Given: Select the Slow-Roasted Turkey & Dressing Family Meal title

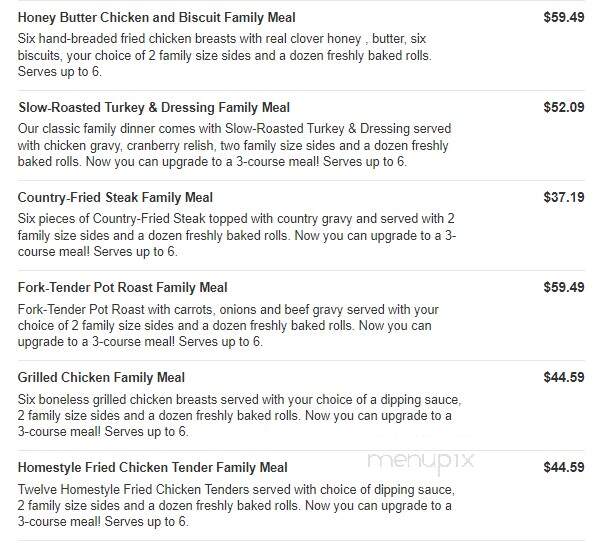Looking at the screenshot, I should tap(154, 108).
